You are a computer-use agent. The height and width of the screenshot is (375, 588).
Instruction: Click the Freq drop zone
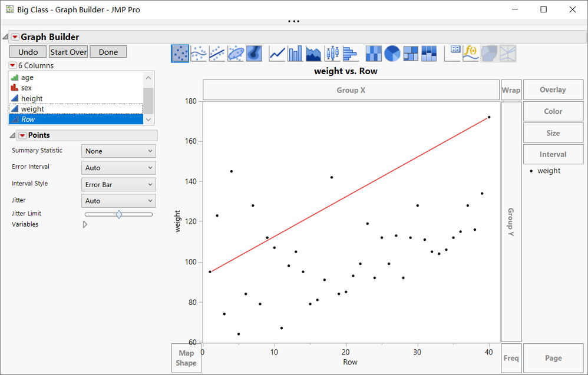point(511,358)
